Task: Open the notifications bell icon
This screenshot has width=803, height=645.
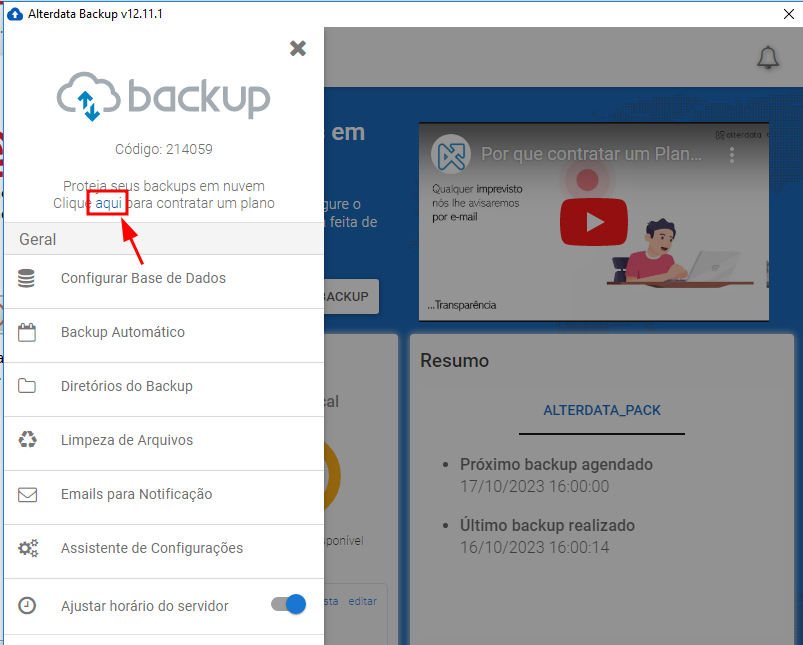Action: 768,57
